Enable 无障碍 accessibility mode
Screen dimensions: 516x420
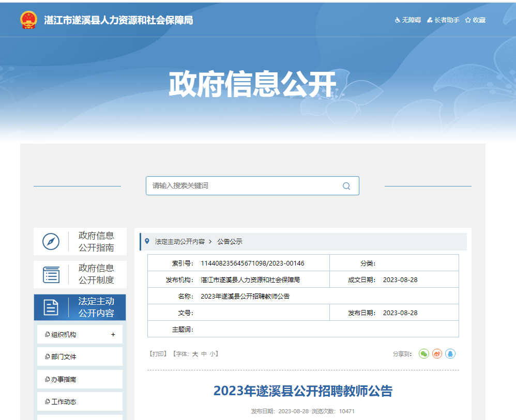point(408,20)
